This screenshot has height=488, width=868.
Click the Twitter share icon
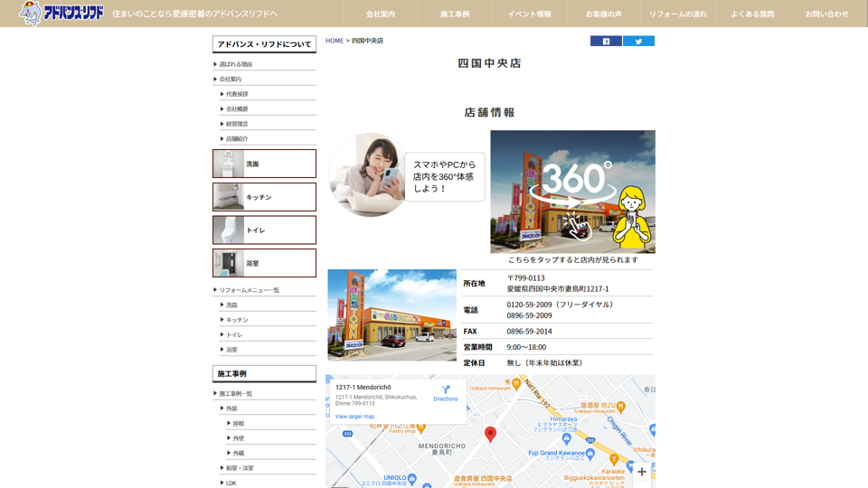point(638,41)
